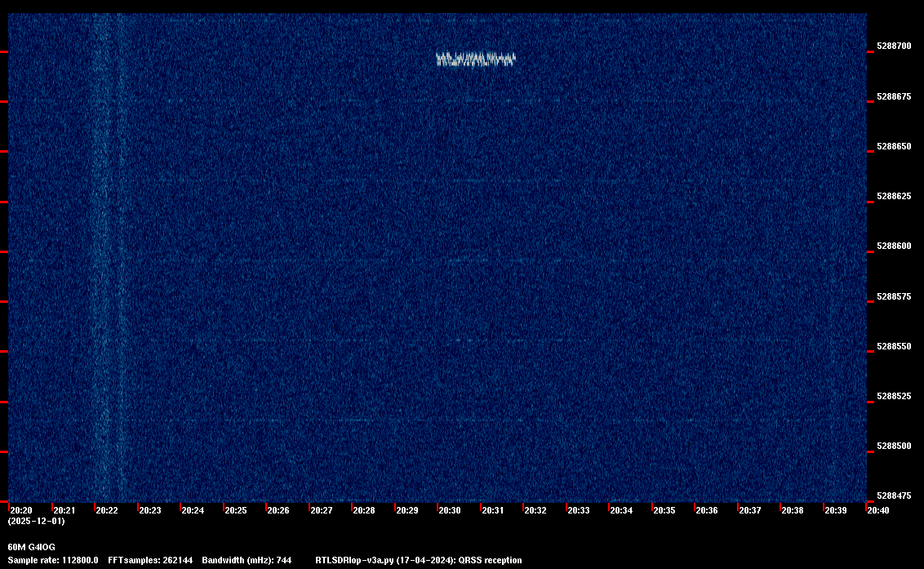Viewport: 924px width, 569px height.
Task: Click the 5288650 frequency label
Action: [894, 146]
